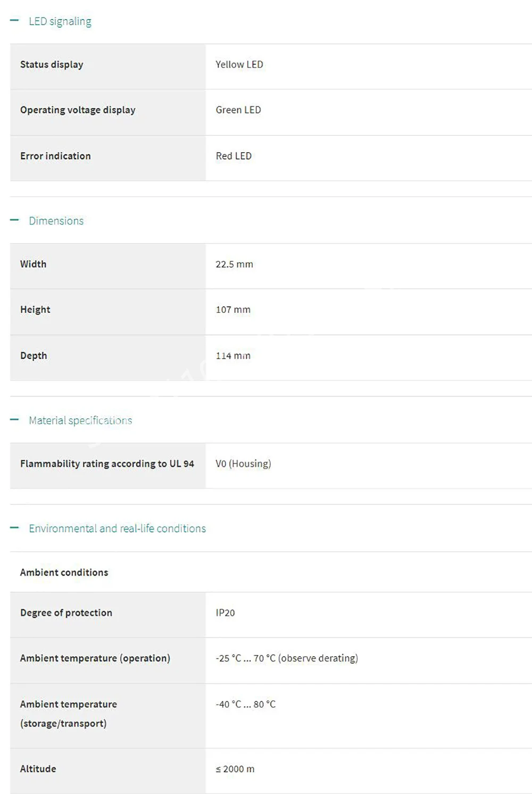Toggle the Material specifications heading
This screenshot has height=794, width=532.
80,420
